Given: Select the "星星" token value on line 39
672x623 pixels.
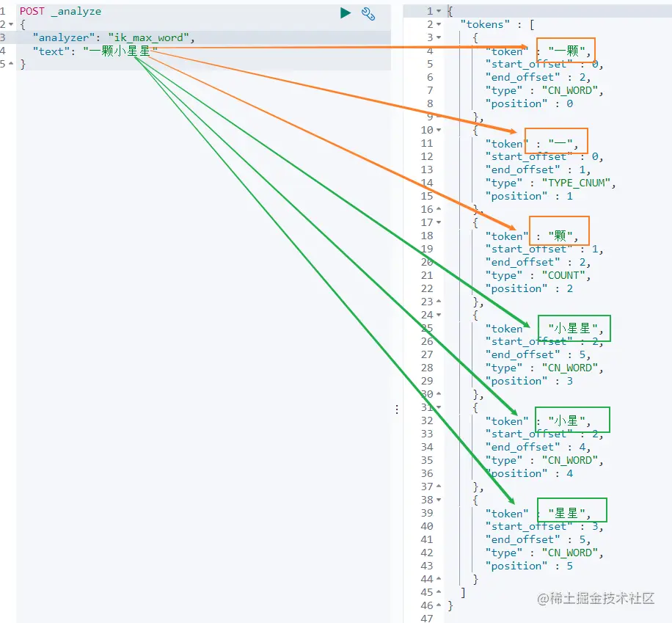Looking at the screenshot, I should tap(566, 514).
